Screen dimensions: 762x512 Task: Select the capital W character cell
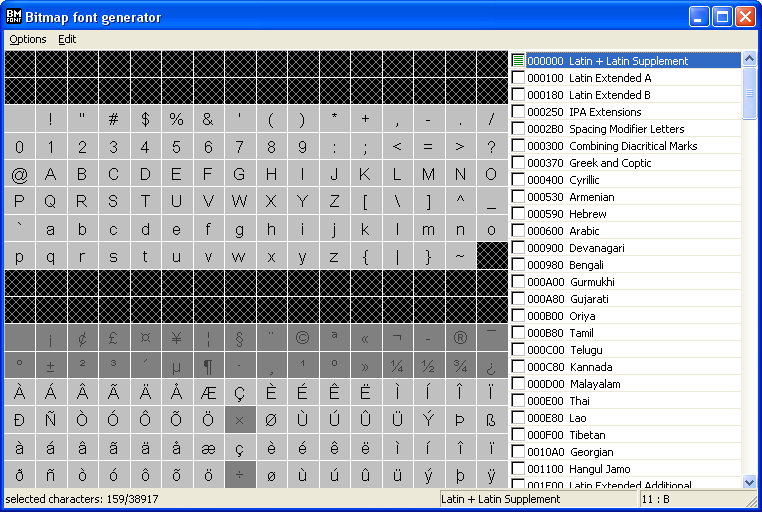pos(240,201)
